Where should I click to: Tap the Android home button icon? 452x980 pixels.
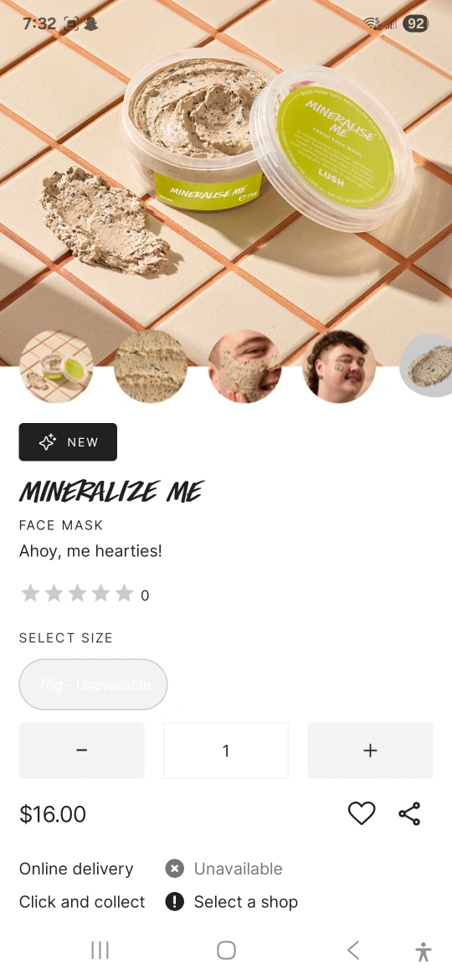click(226, 950)
